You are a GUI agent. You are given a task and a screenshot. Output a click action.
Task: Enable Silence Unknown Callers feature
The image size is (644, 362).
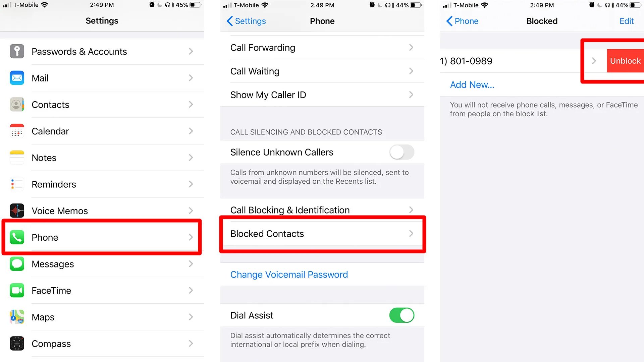tap(400, 152)
